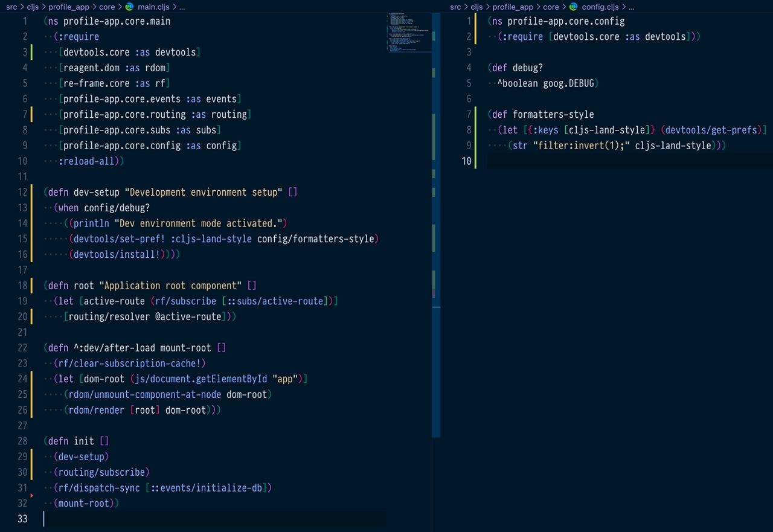Click line number 33 in main.cljs gutter
Viewport: 773px width, 532px height.
pos(22,519)
